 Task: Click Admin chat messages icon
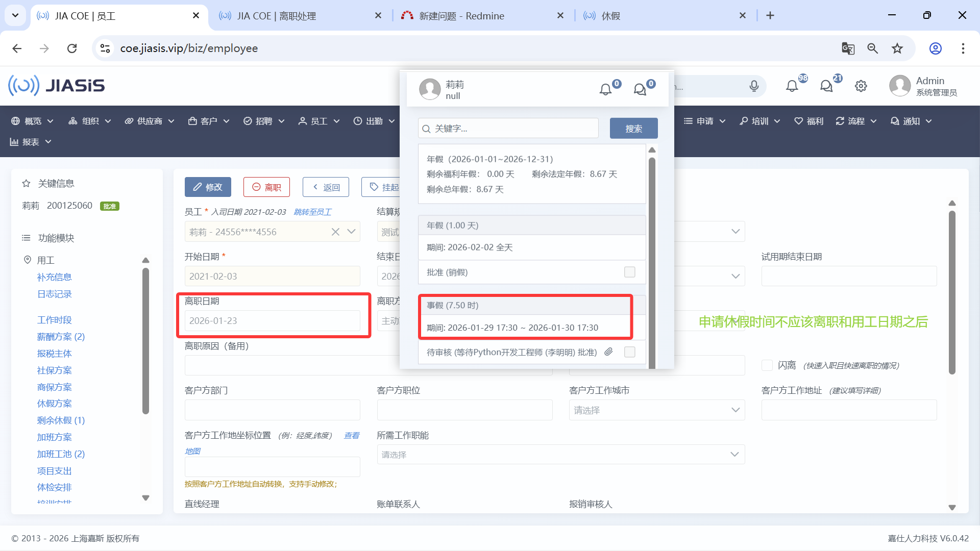826,86
